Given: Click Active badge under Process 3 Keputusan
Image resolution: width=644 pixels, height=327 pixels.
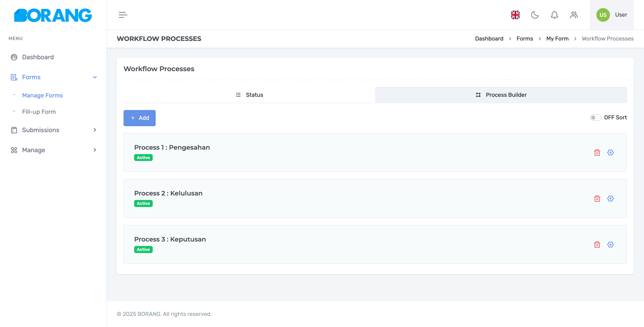Looking at the screenshot, I should coord(143,249).
